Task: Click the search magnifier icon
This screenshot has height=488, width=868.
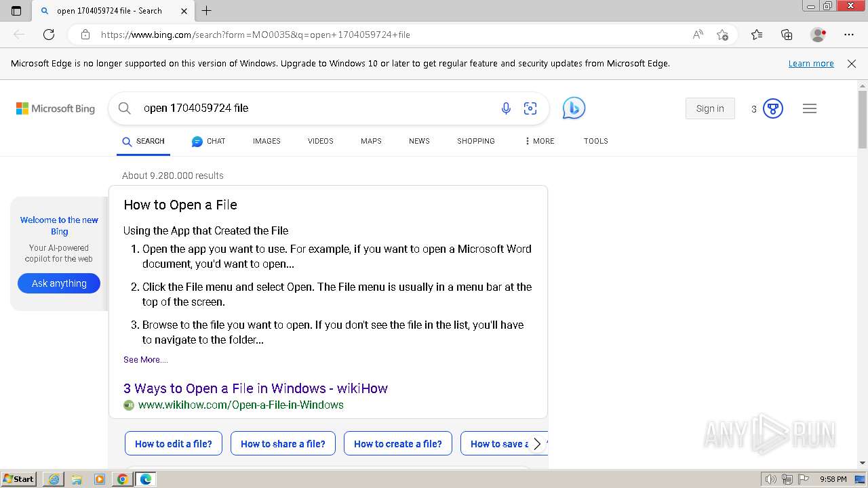Action: pyautogui.click(x=124, y=108)
